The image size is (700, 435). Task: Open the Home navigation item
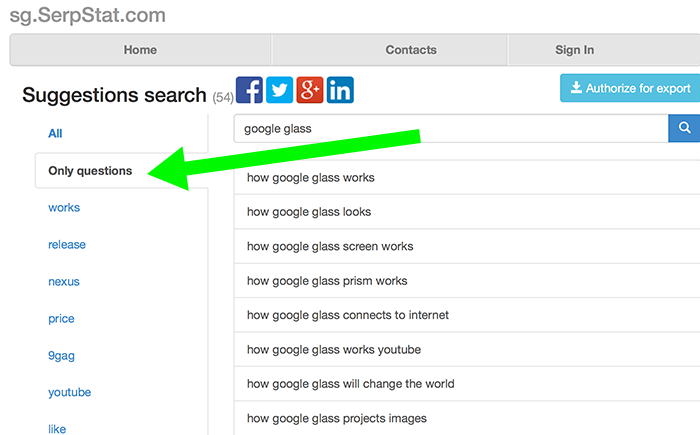click(140, 50)
